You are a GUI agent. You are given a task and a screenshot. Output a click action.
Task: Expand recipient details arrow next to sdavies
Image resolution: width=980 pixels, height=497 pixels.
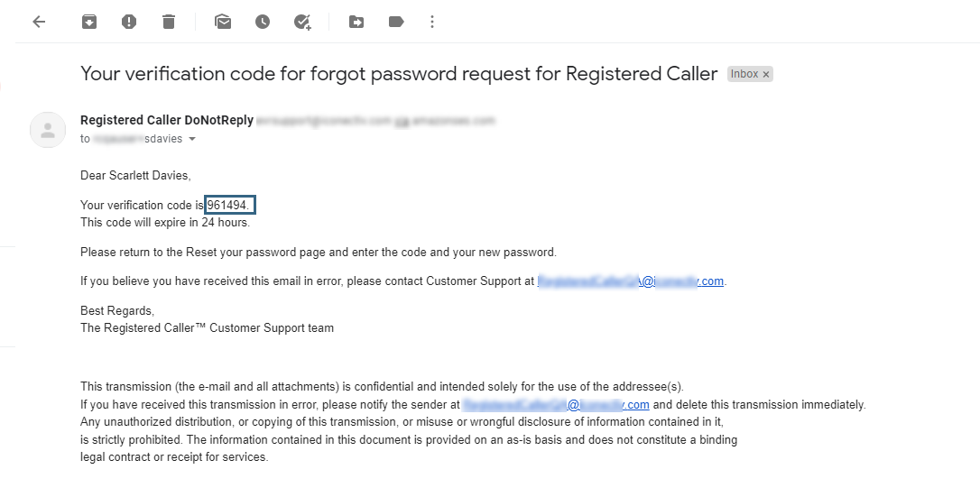[192, 140]
